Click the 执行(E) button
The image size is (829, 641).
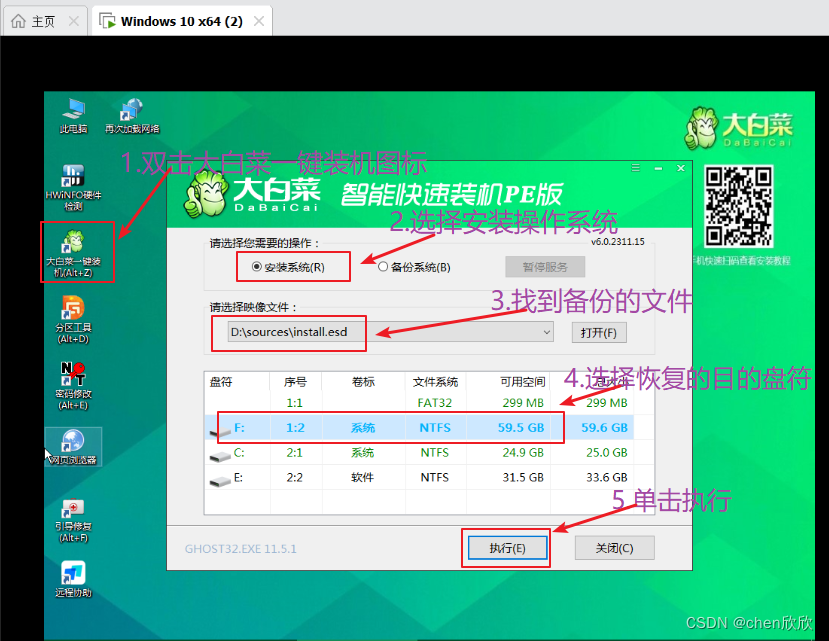point(508,548)
